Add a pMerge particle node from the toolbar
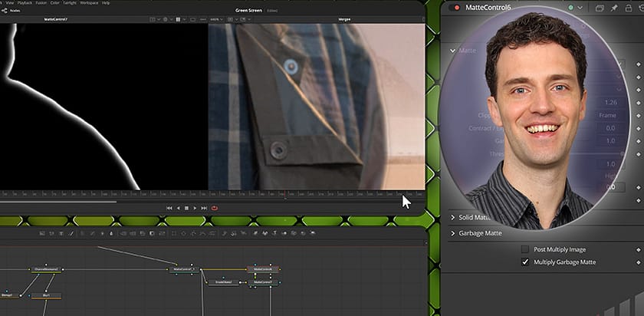 [x=234, y=233]
